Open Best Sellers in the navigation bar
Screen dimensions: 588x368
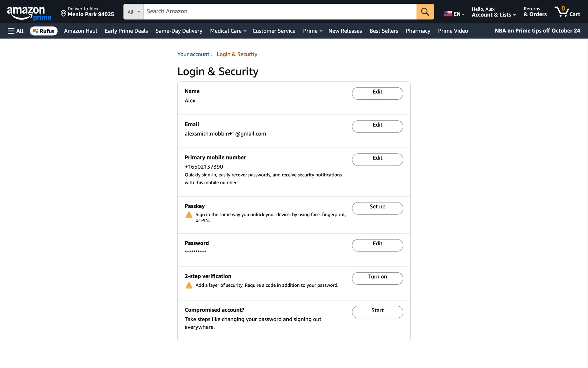[383, 31]
